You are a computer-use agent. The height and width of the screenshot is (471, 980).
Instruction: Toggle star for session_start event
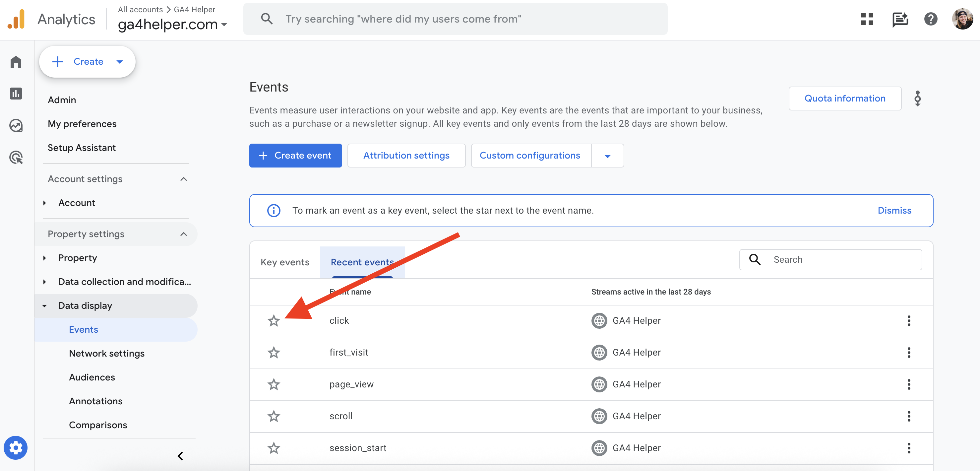[x=274, y=448]
